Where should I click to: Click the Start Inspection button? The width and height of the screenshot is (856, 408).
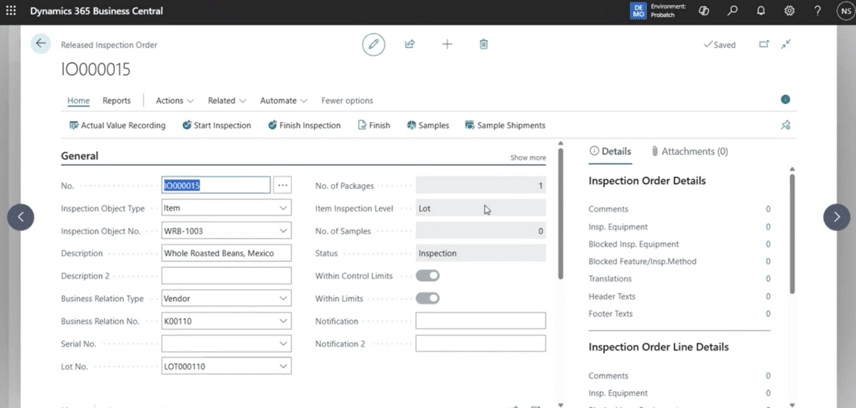tap(217, 125)
